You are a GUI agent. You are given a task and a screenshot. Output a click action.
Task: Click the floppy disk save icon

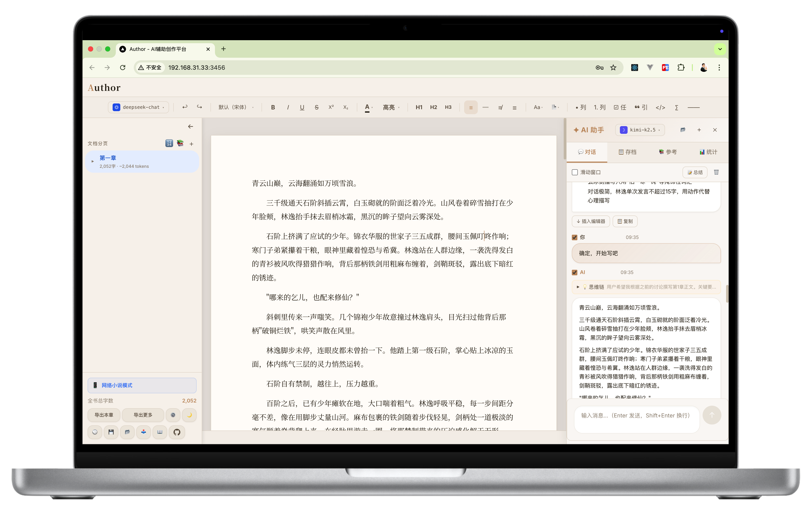pos(111,432)
